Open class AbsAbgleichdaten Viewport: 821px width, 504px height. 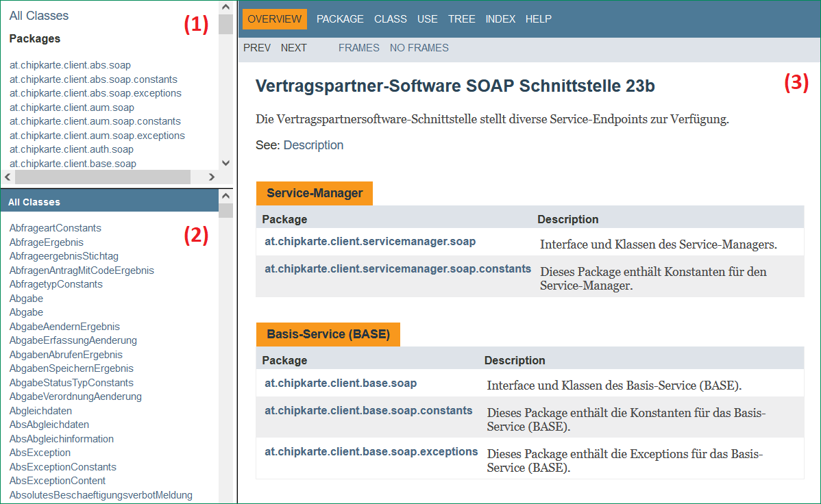tap(49, 425)
